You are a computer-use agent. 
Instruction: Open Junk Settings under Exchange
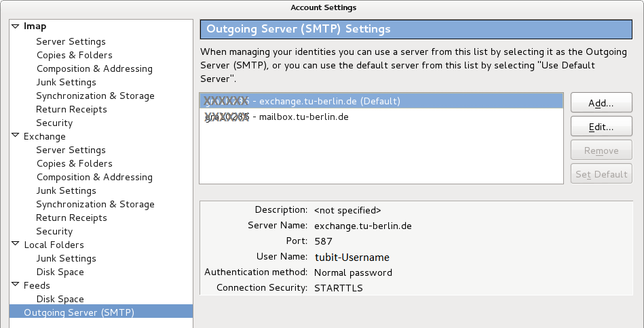click(66, 190)
